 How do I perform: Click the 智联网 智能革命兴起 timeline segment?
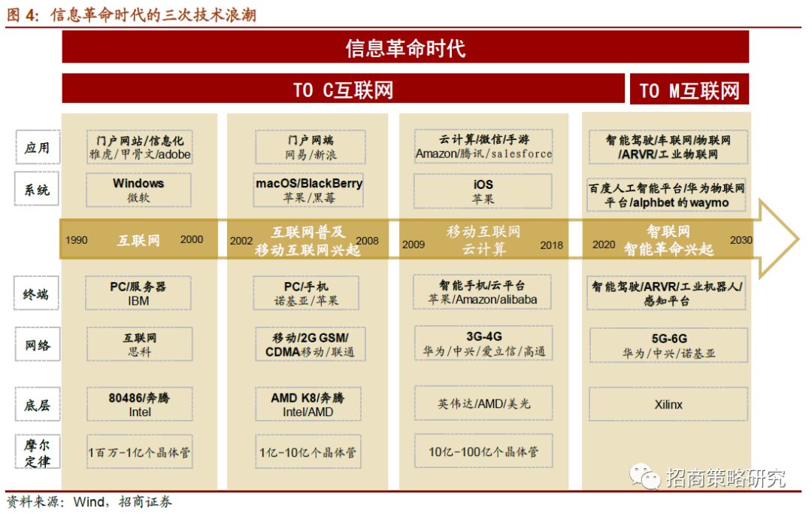pos(668,240)
